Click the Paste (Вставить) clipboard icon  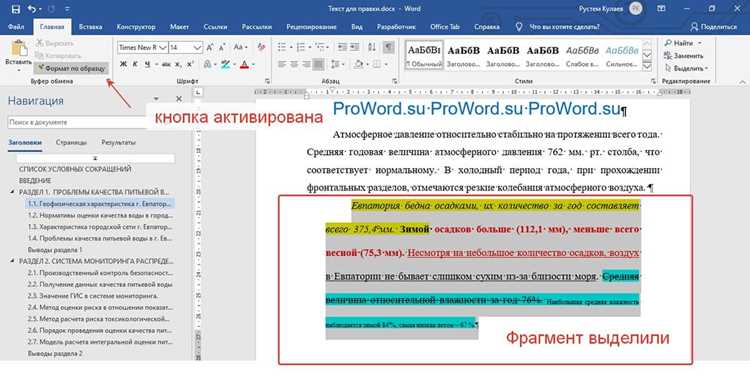(19, 48)
